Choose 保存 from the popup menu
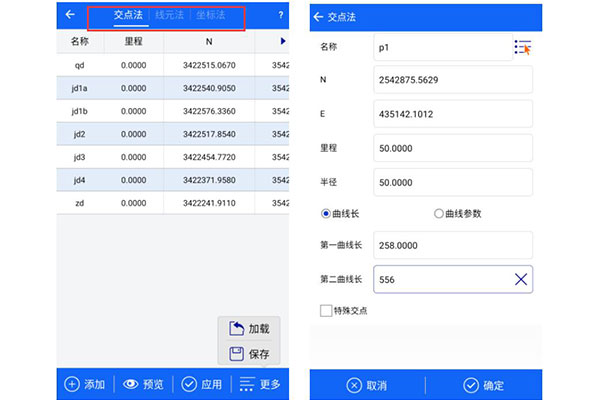Image resolution: width=600 pixels, height=400 pixels. 249,354
